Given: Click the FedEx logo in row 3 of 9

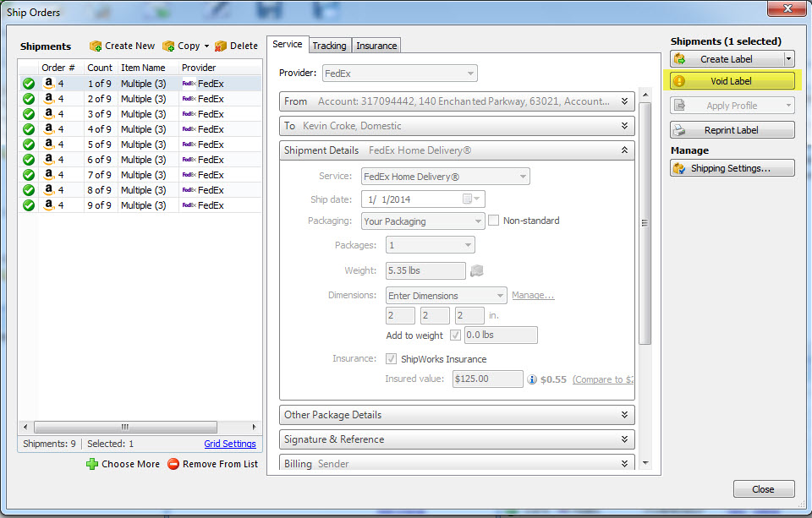Looking at the screenshot, I should (189, 114).
